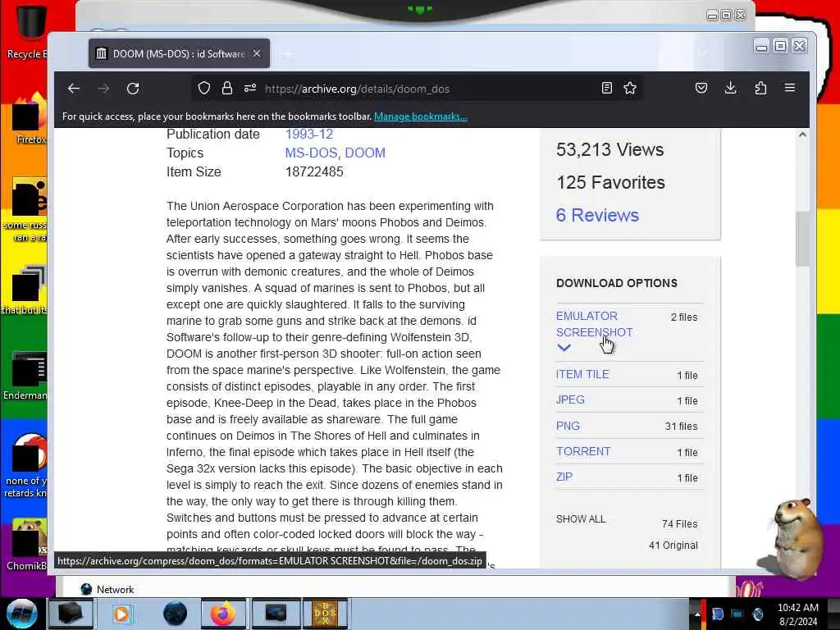Close the DOOM (MS-DOS) tab
Image resolution: width=840 pixels, height=630 pixels.
pyautogui.click(x=257, y=53)
